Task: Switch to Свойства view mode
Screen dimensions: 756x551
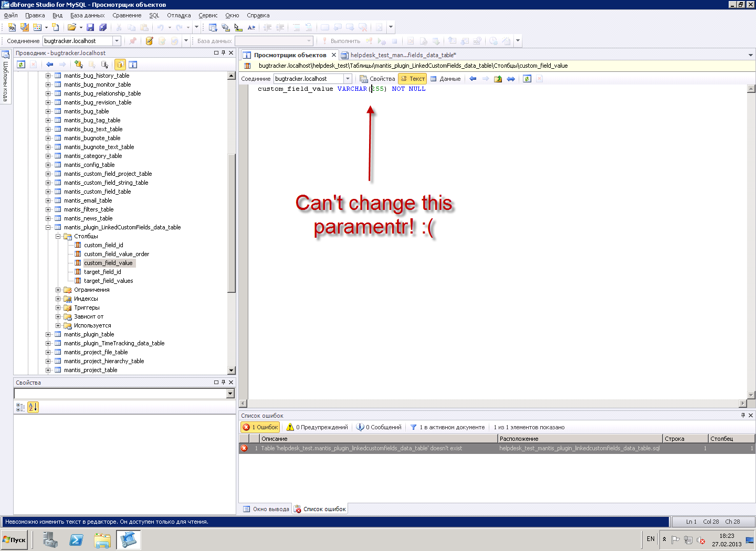Action: pos(377,79)
